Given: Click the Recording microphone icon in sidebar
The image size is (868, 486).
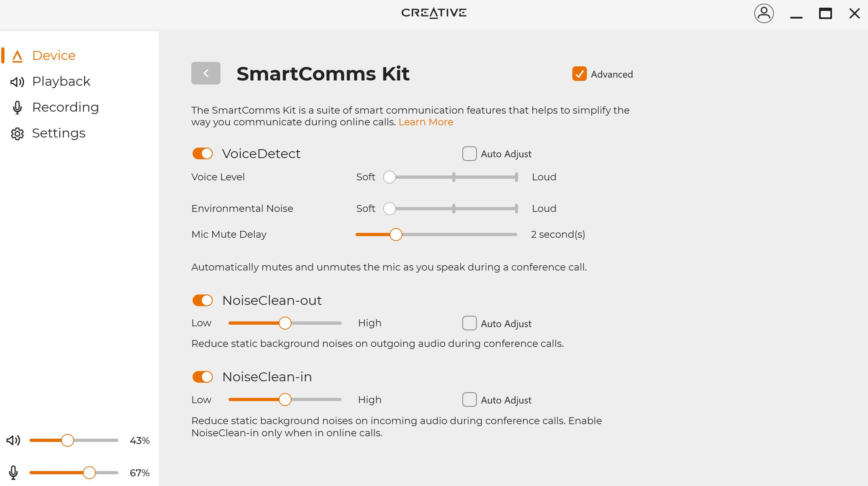Looking at the screenshot, I should click(17, 108).
